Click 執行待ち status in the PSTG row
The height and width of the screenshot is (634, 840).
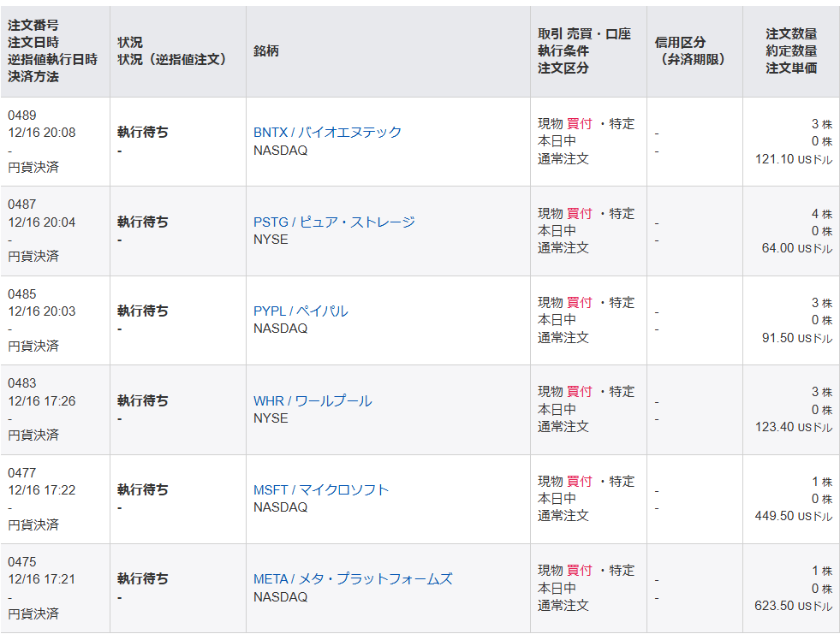(x=142, y=222)
